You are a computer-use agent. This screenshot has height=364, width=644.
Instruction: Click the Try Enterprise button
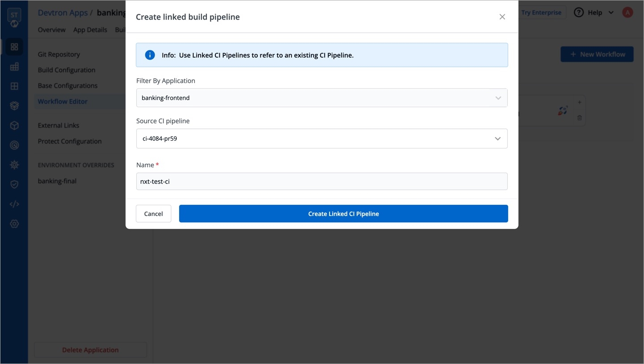(x=541, y=13)
